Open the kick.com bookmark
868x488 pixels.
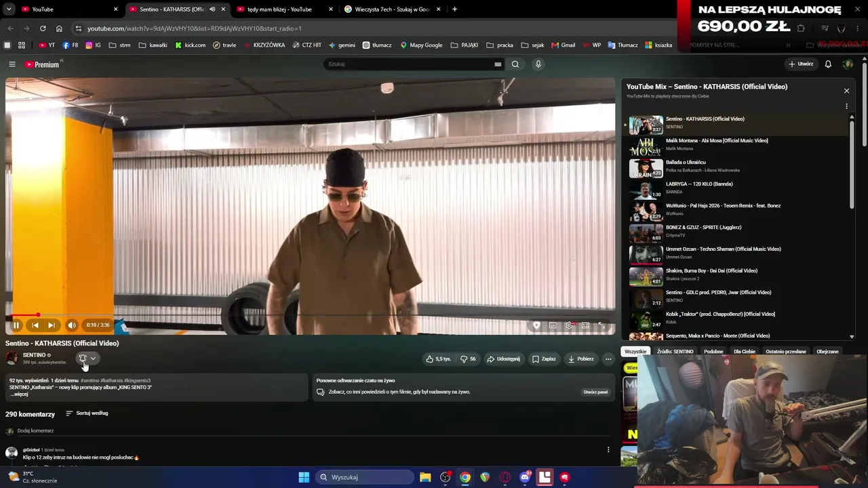(191, 45)
